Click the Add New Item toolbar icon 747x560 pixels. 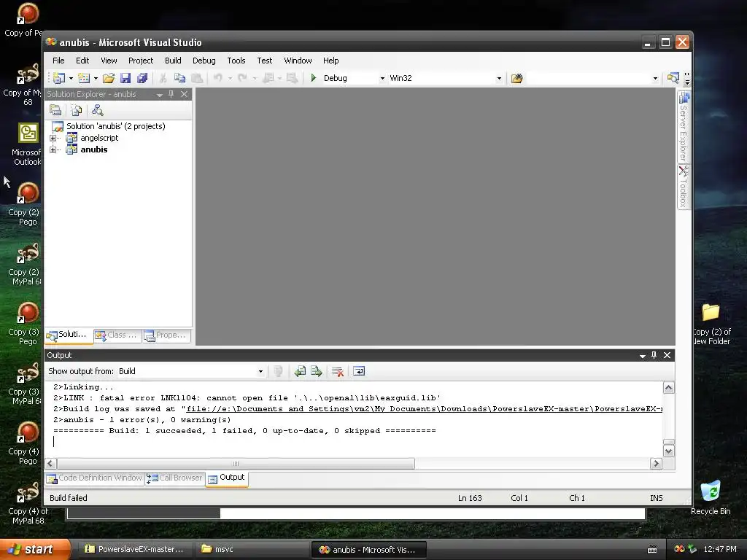[84, 78]
